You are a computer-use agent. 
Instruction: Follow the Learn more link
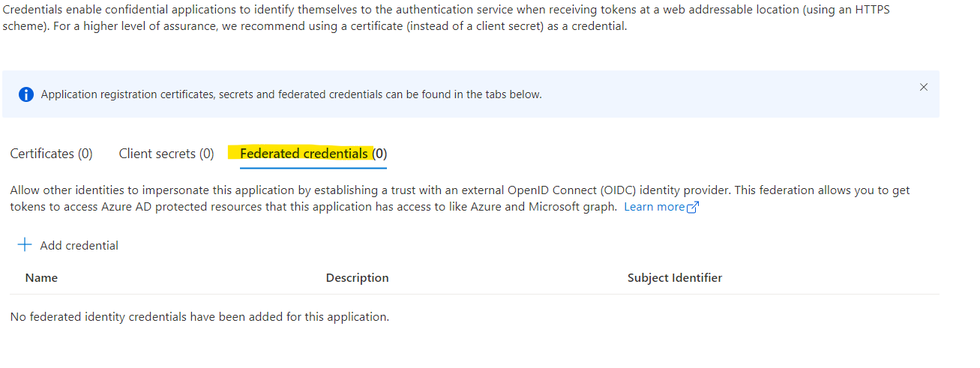(x=655, y=207)
